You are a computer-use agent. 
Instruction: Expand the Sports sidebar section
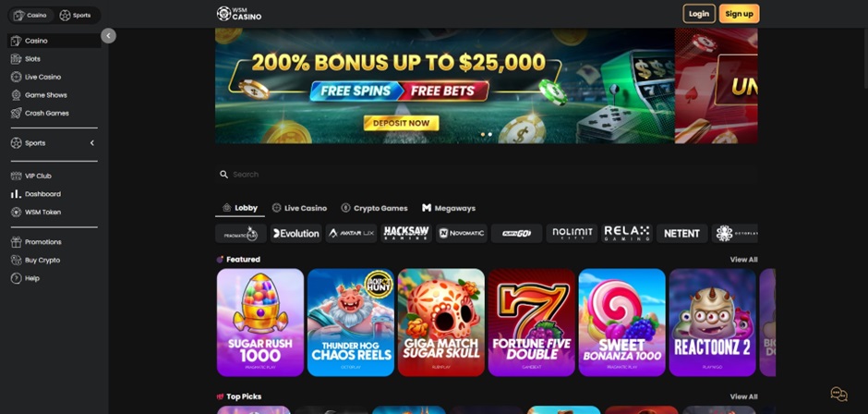click(92, 143)
